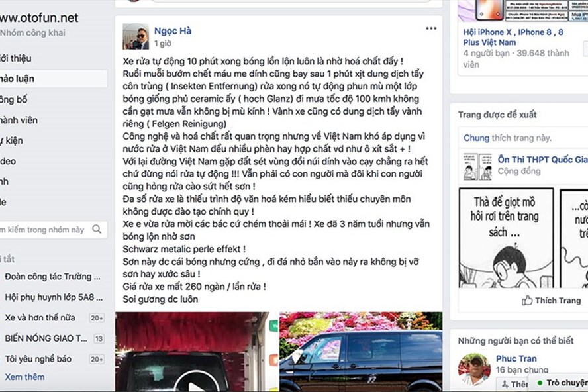Click the search magnifier icon in group search

pos(97,229)
